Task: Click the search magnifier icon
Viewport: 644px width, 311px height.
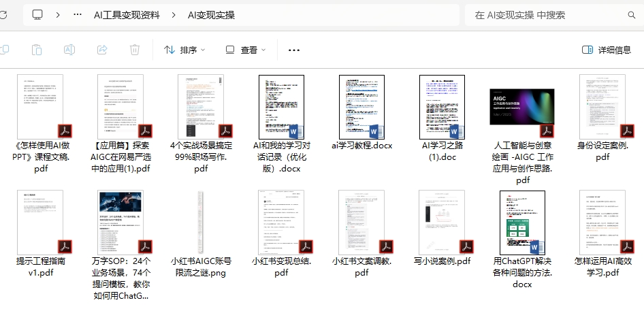Action: (631, 15)
